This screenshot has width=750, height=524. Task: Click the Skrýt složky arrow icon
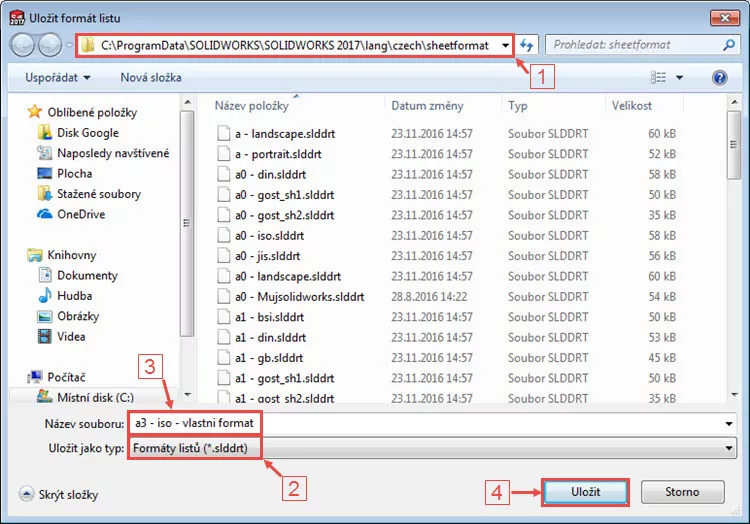[26, 494]
